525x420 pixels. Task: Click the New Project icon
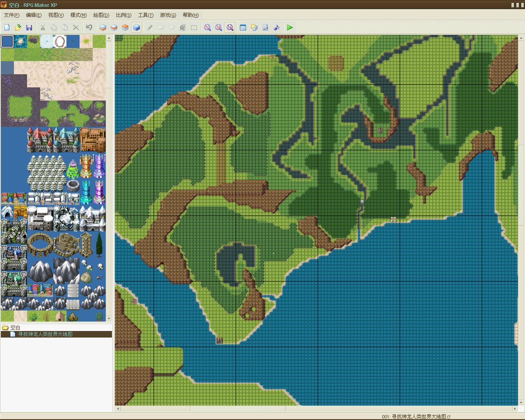7,27
